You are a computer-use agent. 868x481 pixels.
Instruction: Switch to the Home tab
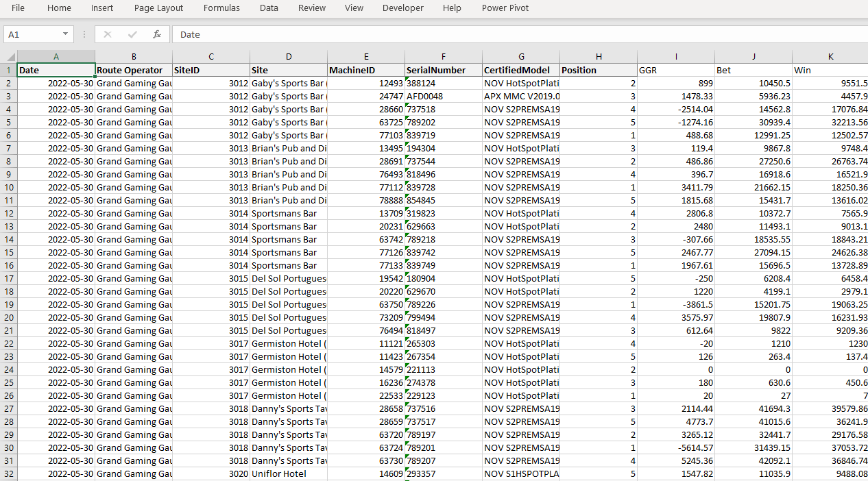click(59, 8)
